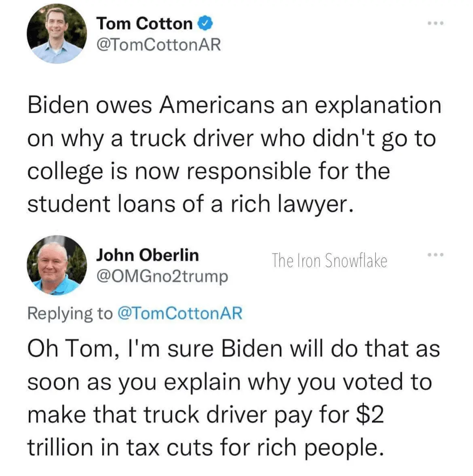Click the blue verified badge beside Tom Cotton
The image size is (473, 476).
tap(205, 24)
